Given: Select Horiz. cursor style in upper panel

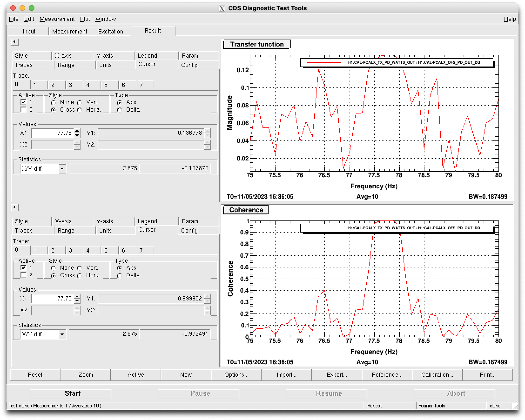Looking at the screenshot, I should [79, 110].
